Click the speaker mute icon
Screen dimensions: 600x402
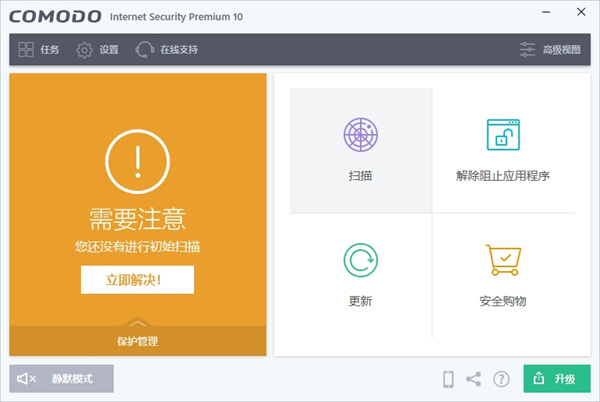click(x=27, y=379)
